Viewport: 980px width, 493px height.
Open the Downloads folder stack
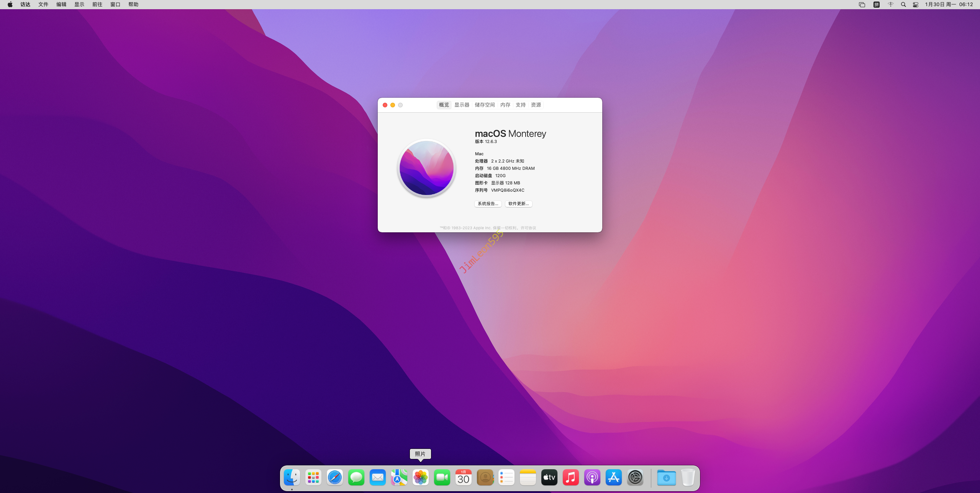pos(666,477)
